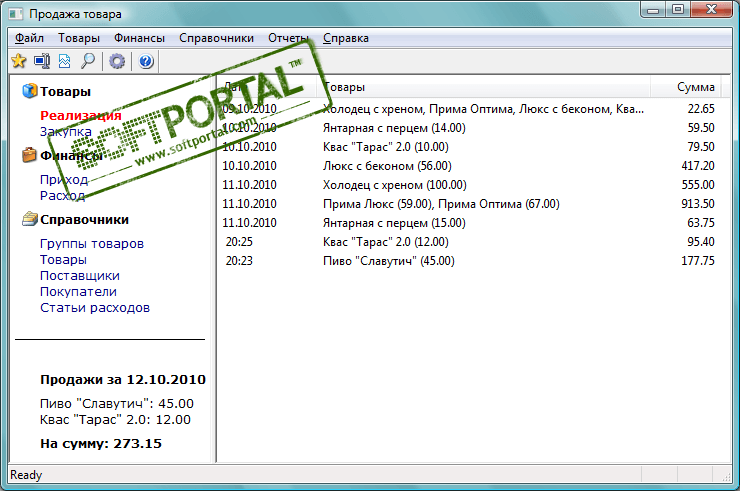
Task: Open the Файл menu
Action: pyautogui.click(x=29, y=38)
